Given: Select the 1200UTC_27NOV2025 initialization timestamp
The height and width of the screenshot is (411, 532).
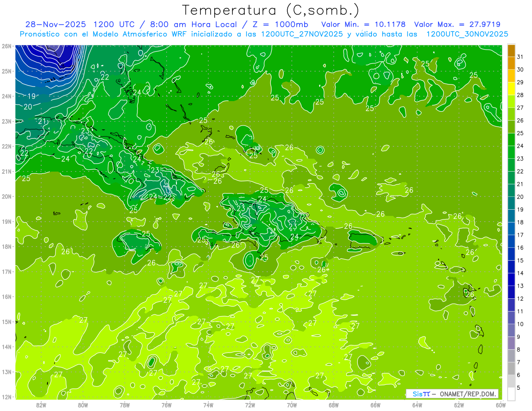Looking at the screenshot, I should tap(301, 34).
